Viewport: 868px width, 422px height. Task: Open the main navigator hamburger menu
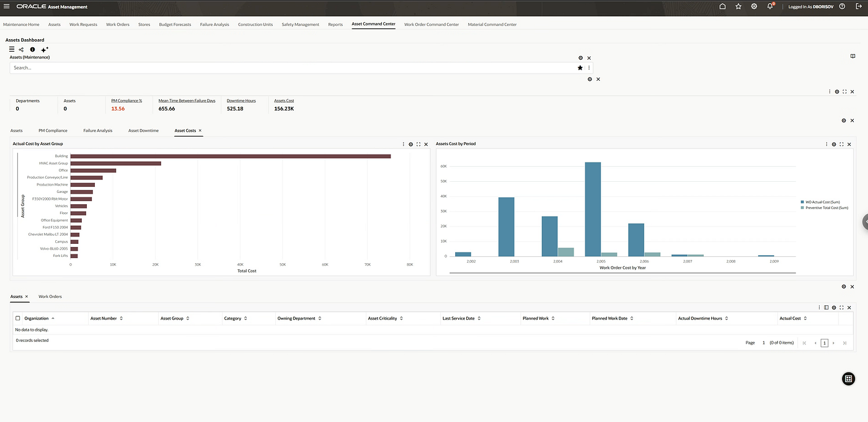6,6
